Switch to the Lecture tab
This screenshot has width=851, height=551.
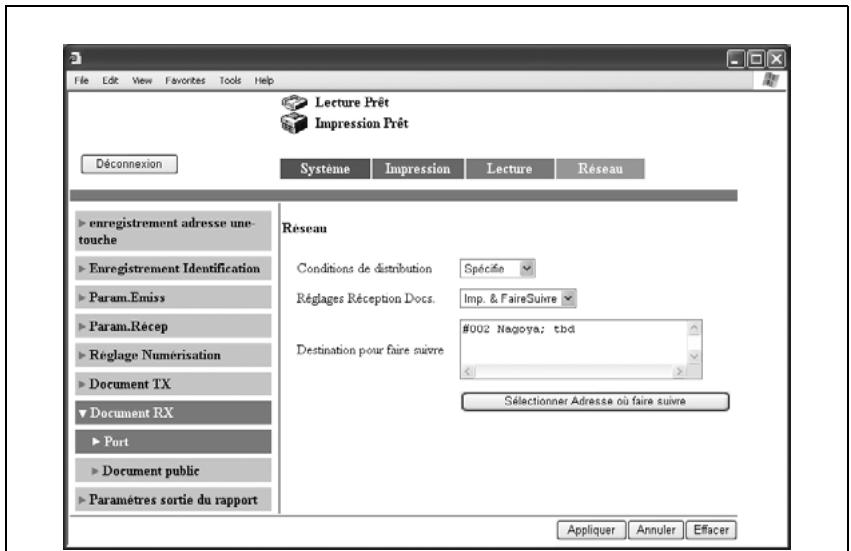tap(510, 169)
